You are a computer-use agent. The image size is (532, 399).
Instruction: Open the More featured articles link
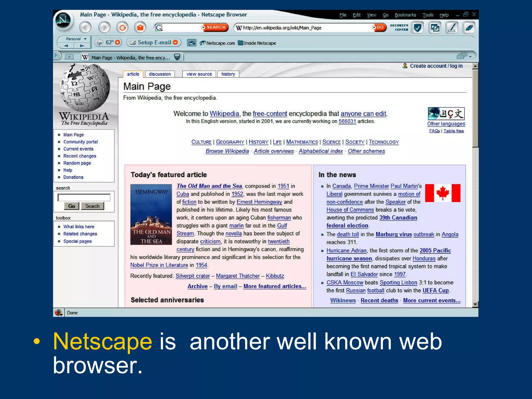tap(275, 286)
